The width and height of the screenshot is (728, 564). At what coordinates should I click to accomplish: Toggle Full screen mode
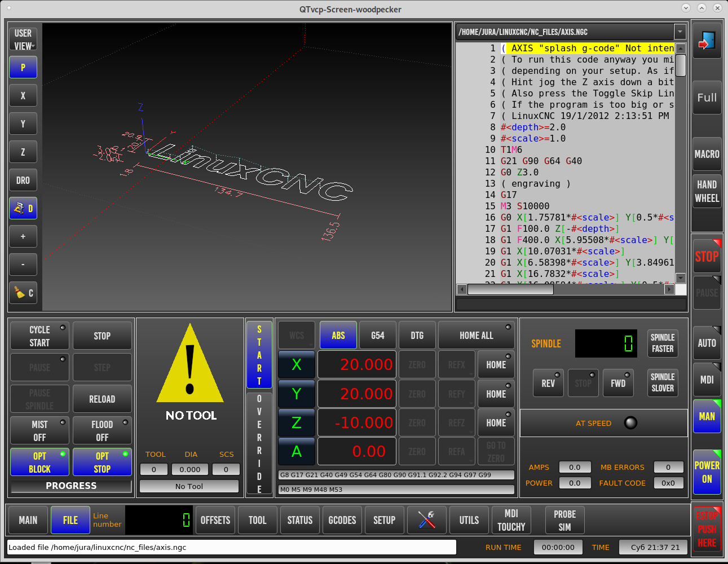(x=707, y=98)
